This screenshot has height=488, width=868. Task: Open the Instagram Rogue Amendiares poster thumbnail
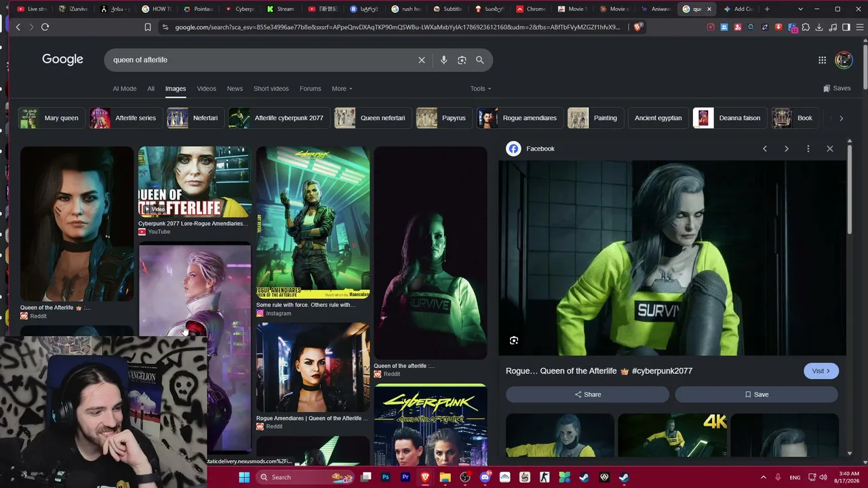313,222
